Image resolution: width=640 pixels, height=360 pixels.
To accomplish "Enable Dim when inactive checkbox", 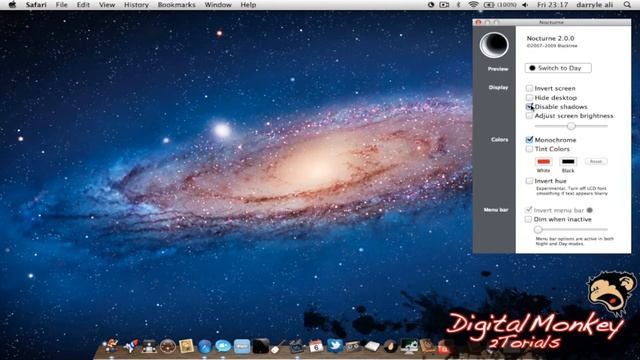I will pyautogui.click(x=529, y=219).
